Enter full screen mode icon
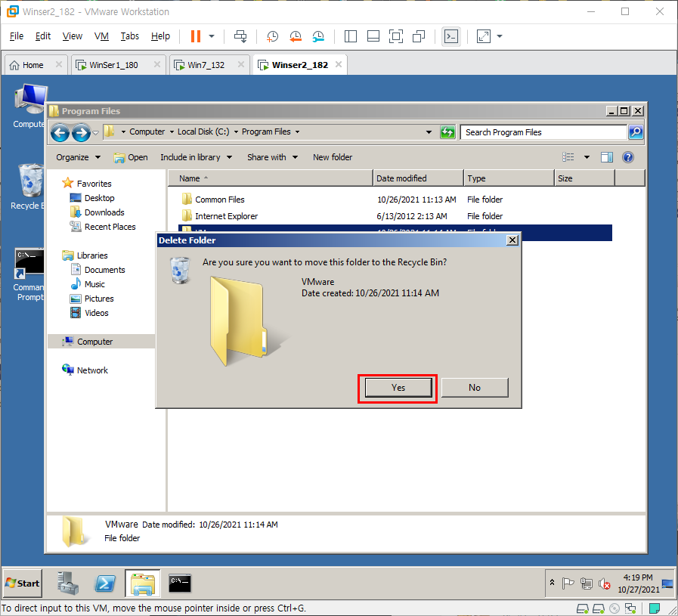The image size is (678, 616). [395, 36]
